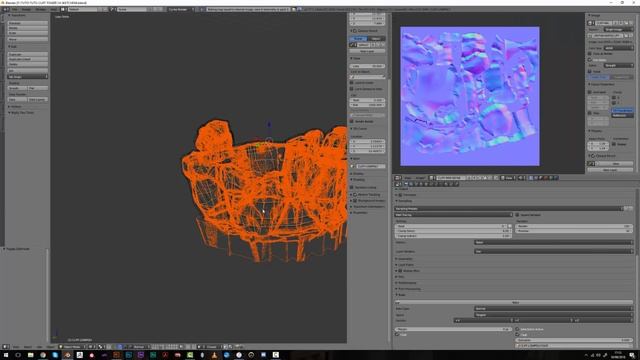Open the viewport shading selector
Viewport: 640px width, 360px height.
[x=93, y=347]
